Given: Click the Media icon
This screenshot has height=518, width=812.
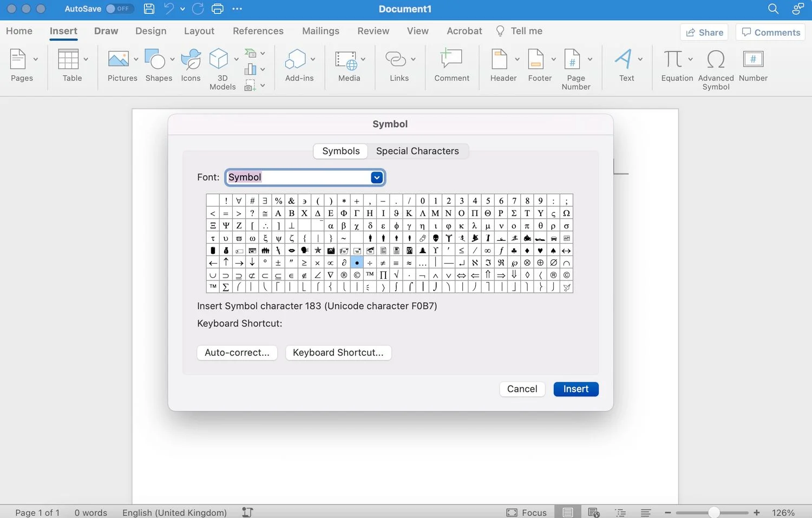Looking at the screenshot, I should coord(346,60).
